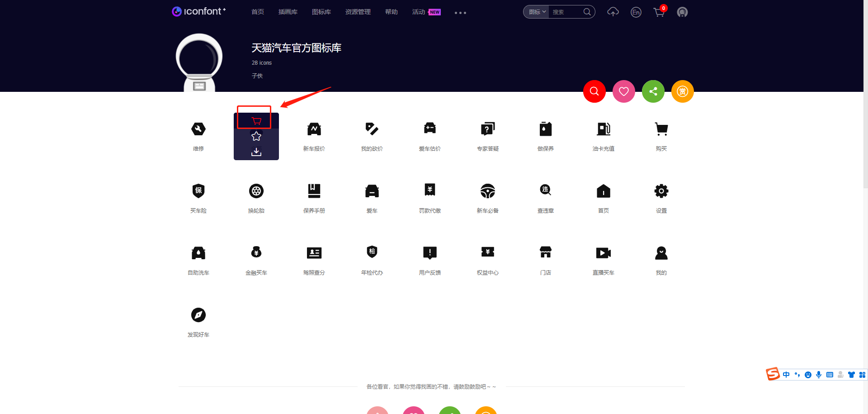The image size is (868, 414).
Task: Open the 活动 NEW menu item
Action: click(426, 12)
